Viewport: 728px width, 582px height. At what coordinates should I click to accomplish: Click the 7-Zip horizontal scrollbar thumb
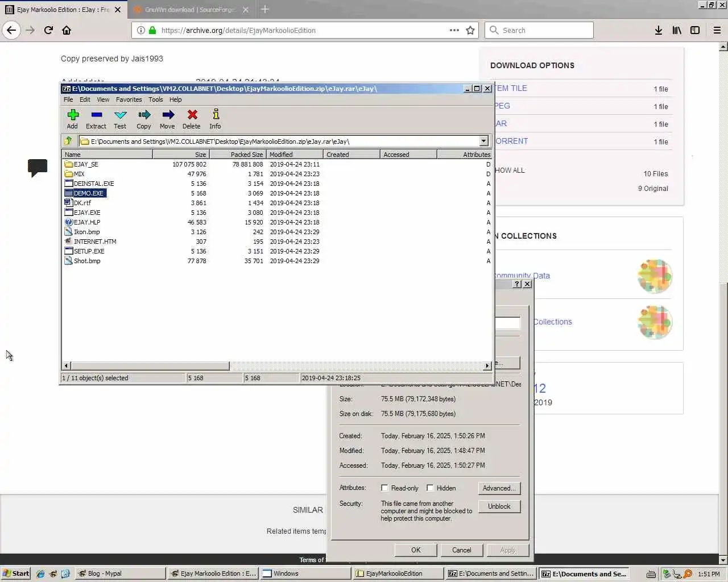click(150, 366)
